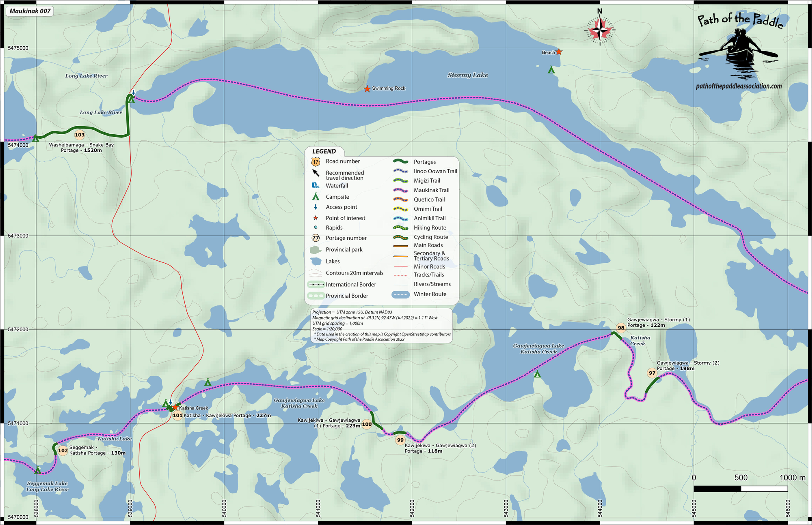812x525 pixels.
Task: Click the canoe paddler logo
Action: tap(739, 51)
